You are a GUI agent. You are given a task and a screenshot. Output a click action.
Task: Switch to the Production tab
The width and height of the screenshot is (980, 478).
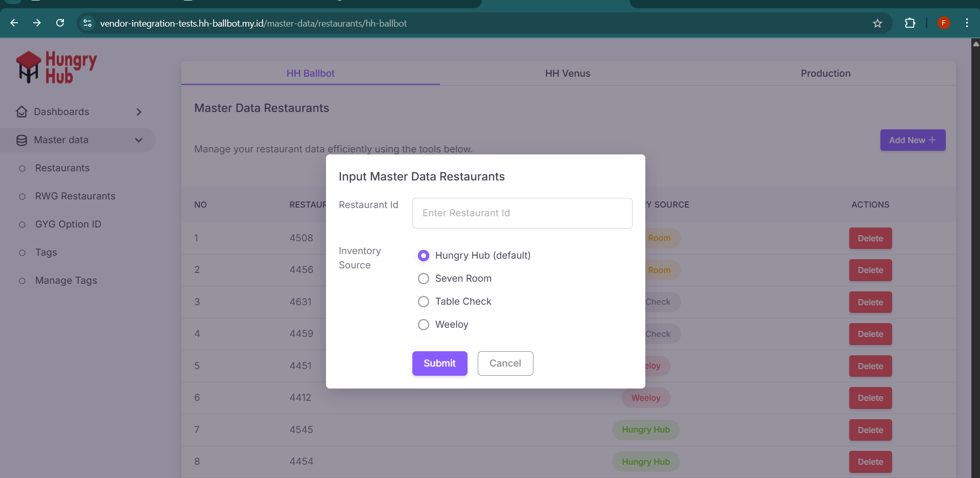click(825, 74)
